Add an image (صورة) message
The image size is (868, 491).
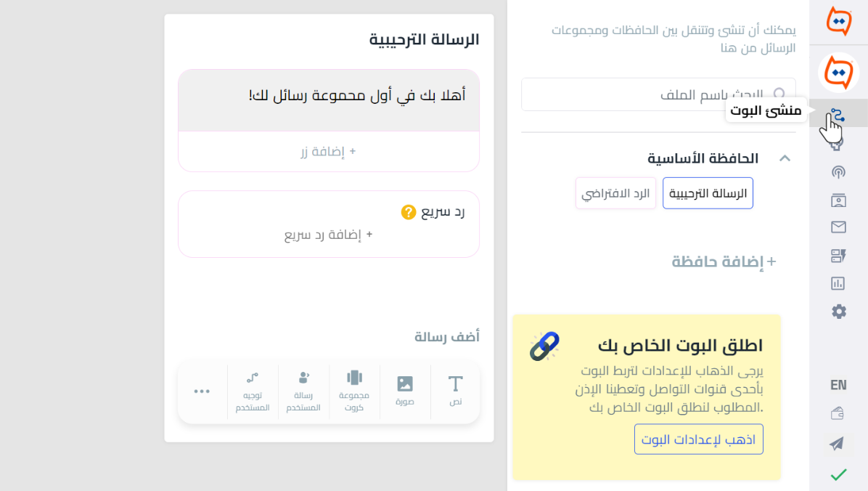(405, 391)
